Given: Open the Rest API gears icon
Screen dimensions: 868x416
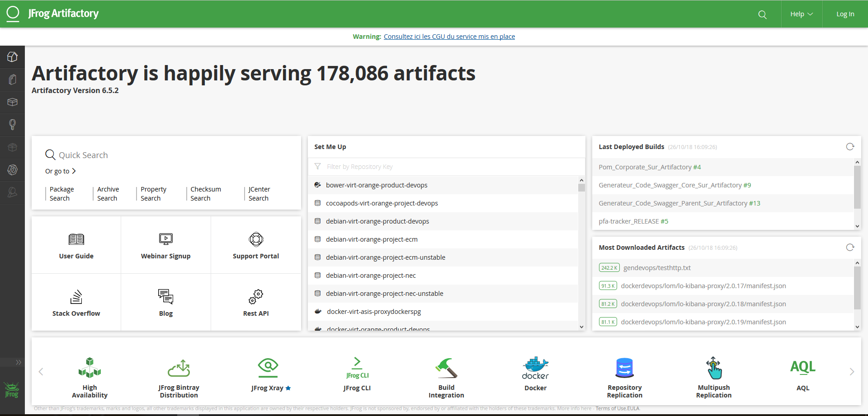Looking at the screenshot, I should tap(256, 297).
